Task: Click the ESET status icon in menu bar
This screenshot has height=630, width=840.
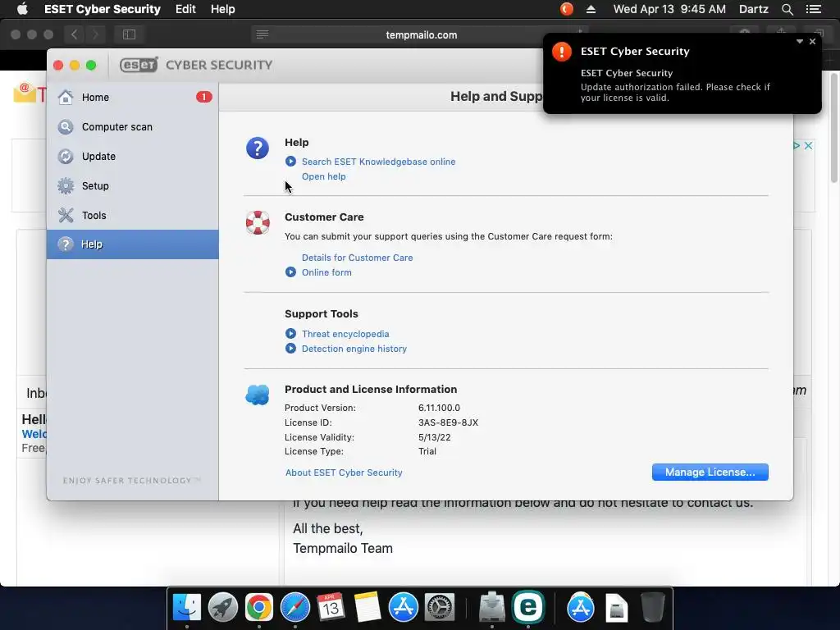Action: [x=566, y=9]
